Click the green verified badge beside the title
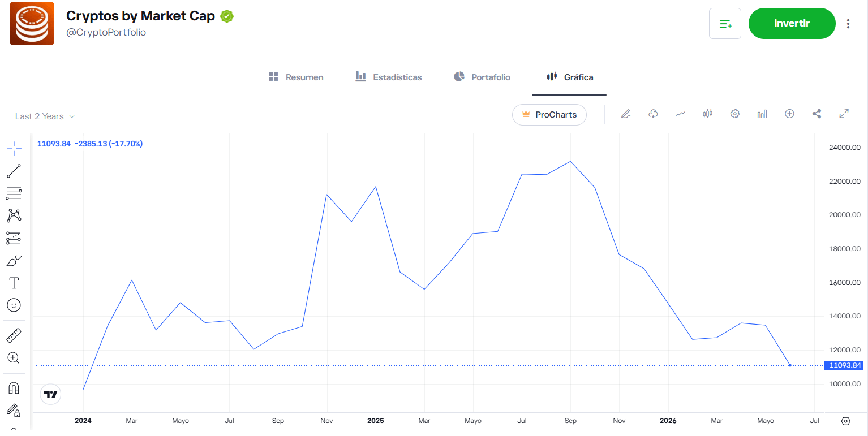The image size is (868, 436). click(227, 16)
